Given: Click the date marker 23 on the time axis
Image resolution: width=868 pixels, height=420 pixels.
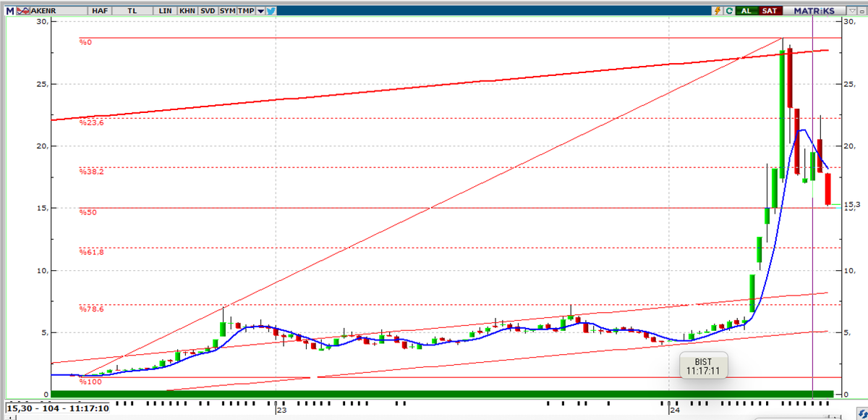Looking at the screenshot, I should pos(281,410).
